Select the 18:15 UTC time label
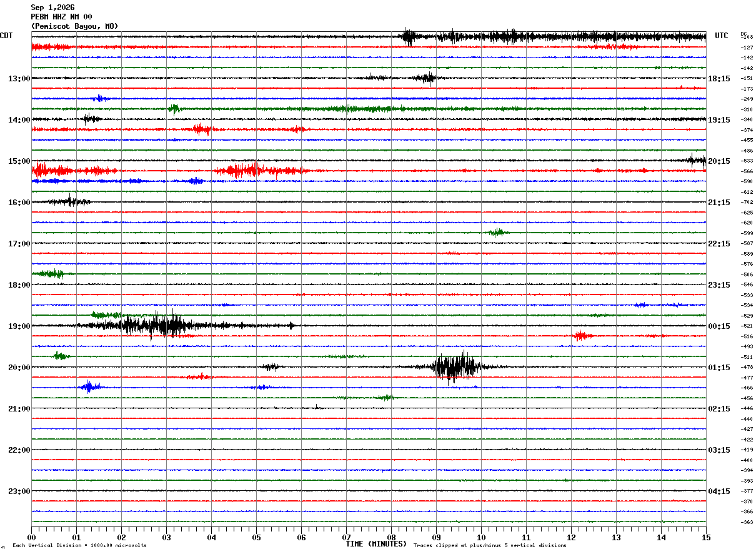756x554 pixels. click(719, 79)
